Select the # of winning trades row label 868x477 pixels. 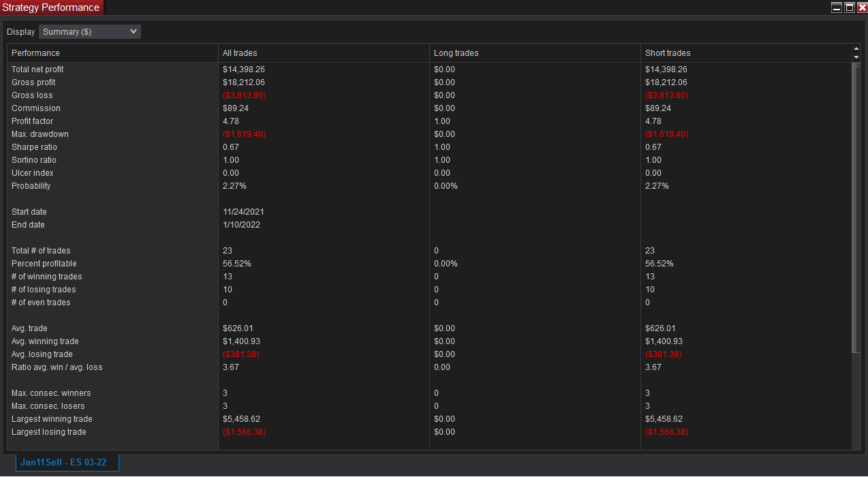tap(46, 277)
